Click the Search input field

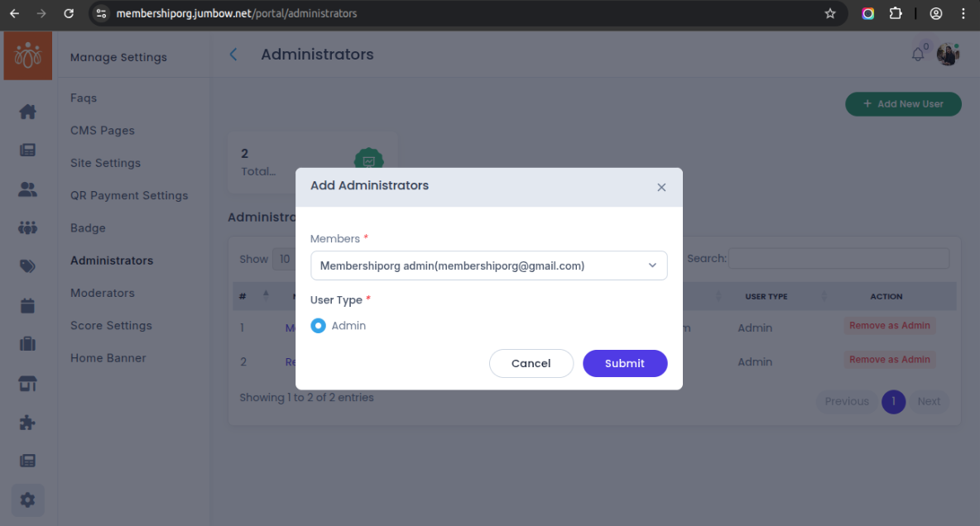point(838,259)
